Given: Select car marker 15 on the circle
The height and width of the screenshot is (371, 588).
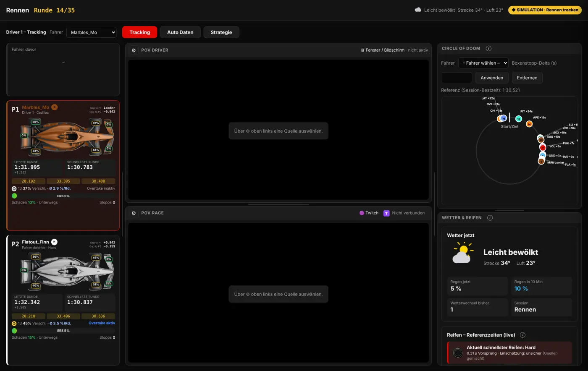Looking at the screenshot, I should [518, 119].
